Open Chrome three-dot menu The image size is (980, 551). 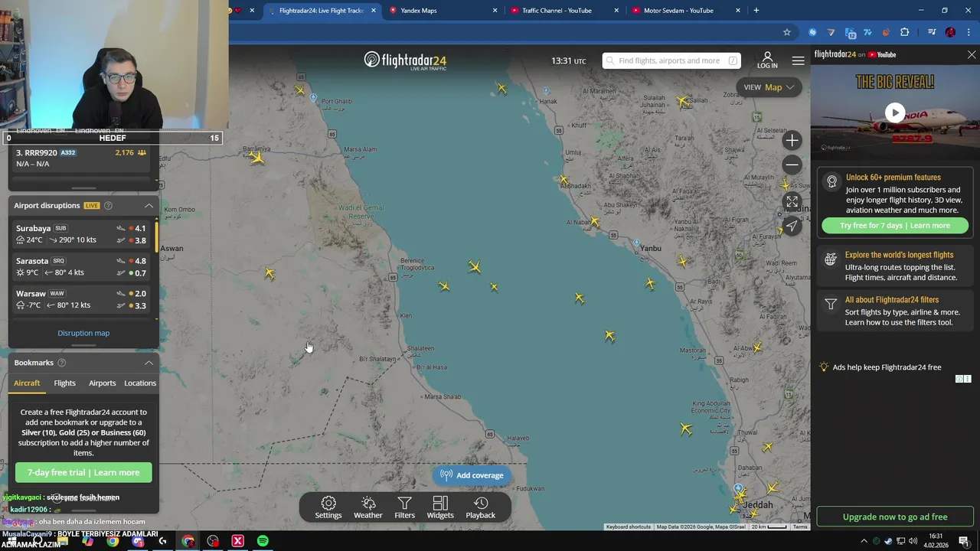point(969,32)
